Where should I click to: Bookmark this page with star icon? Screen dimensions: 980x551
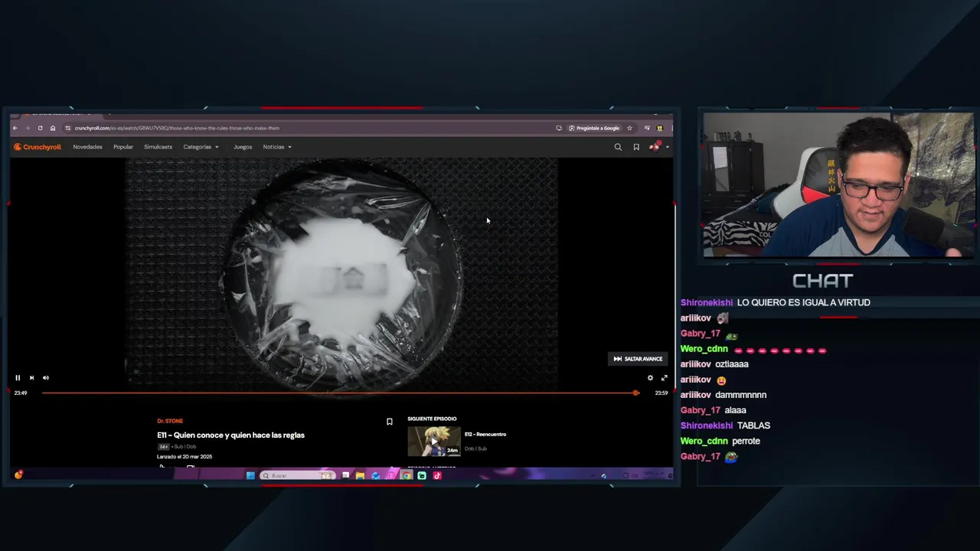[629, 128]
